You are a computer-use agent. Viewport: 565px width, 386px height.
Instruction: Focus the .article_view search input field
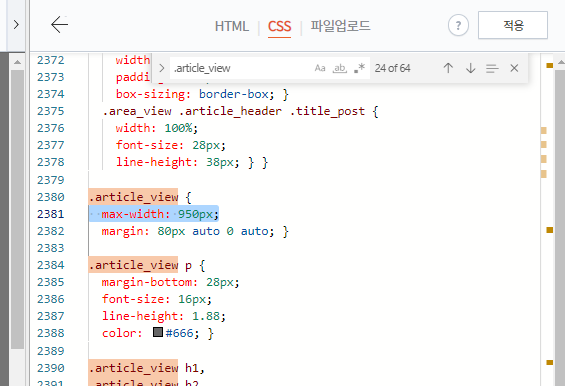pos(241,68)
